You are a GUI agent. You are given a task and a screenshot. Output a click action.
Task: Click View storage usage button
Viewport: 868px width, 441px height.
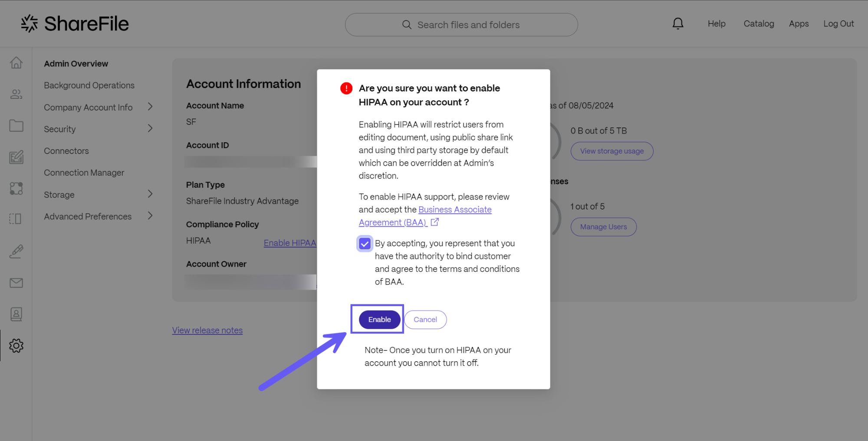[612, 151]
